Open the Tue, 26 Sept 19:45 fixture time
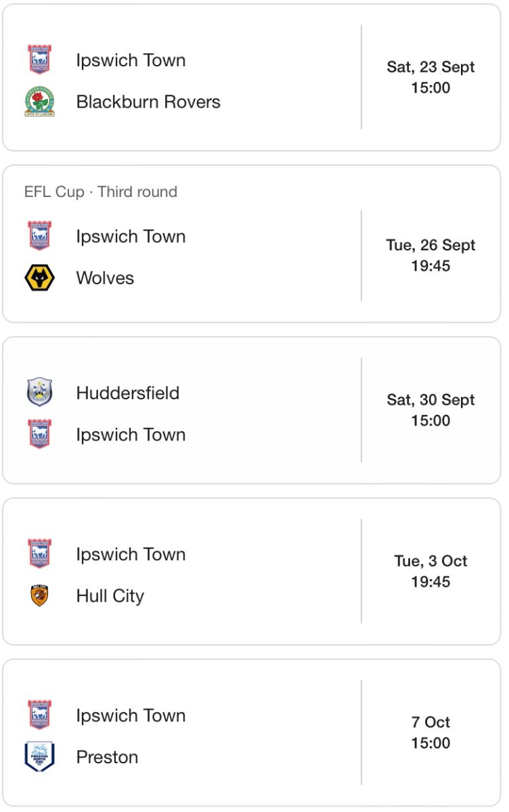Image resolution: width=509 pixels, height=812 pixels. point(430,255)
